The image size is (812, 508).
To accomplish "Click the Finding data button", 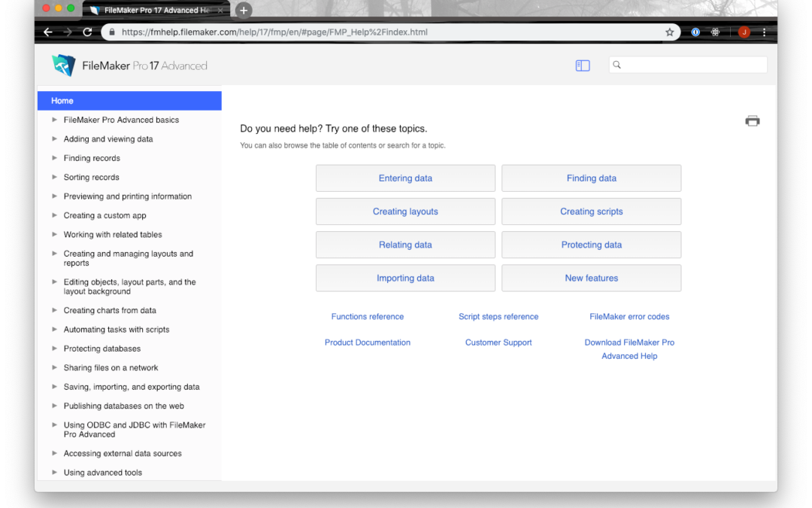I will point(592,178).
